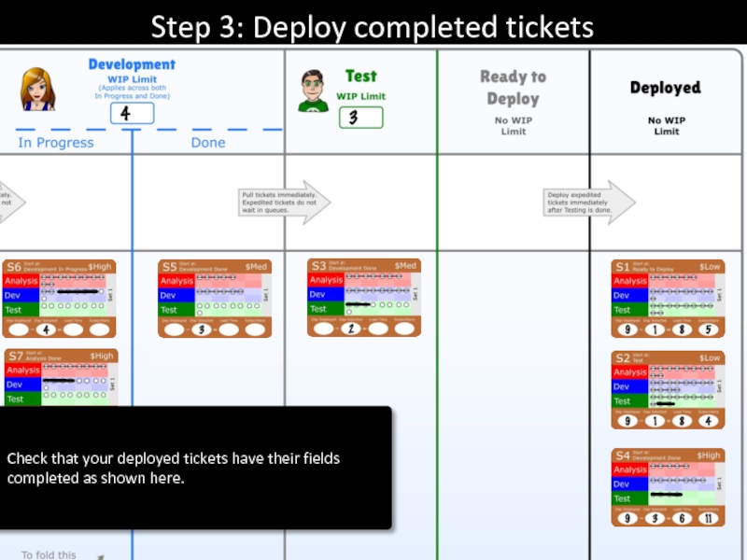747x560 pixels.
Task: Click the Lead Time oval '6' on ticket S4
Action: (682, 518)
